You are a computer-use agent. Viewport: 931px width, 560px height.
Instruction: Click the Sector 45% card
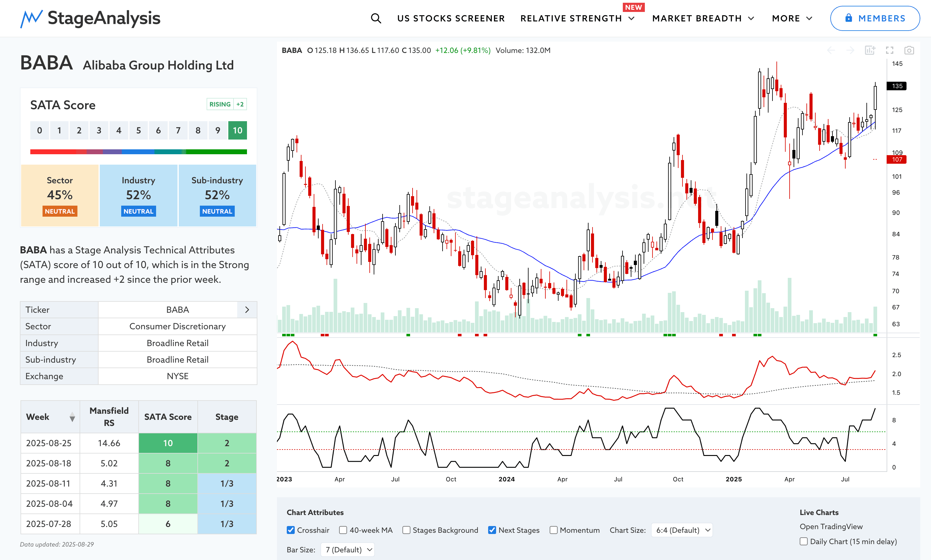click(60, 196)
